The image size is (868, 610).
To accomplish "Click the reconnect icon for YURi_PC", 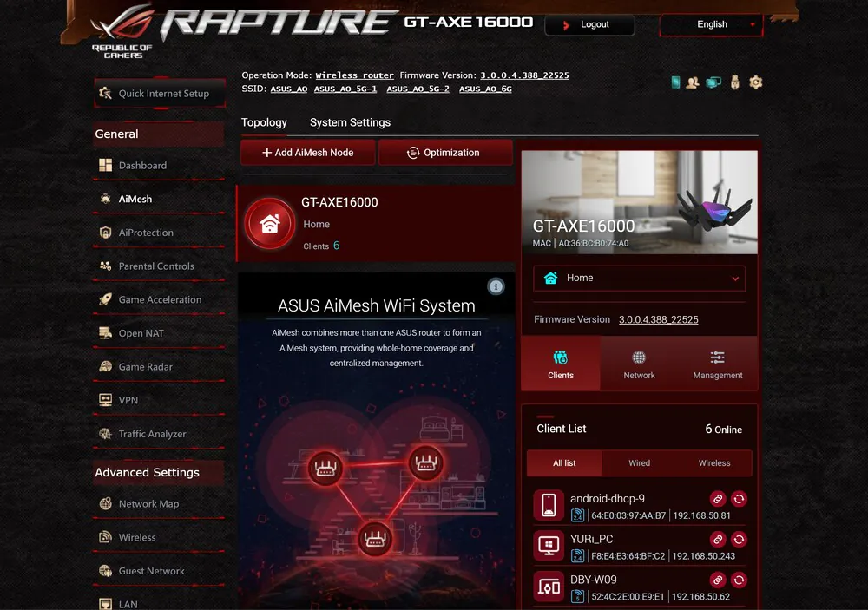I will pyautogui.click(x=739, y=539).
